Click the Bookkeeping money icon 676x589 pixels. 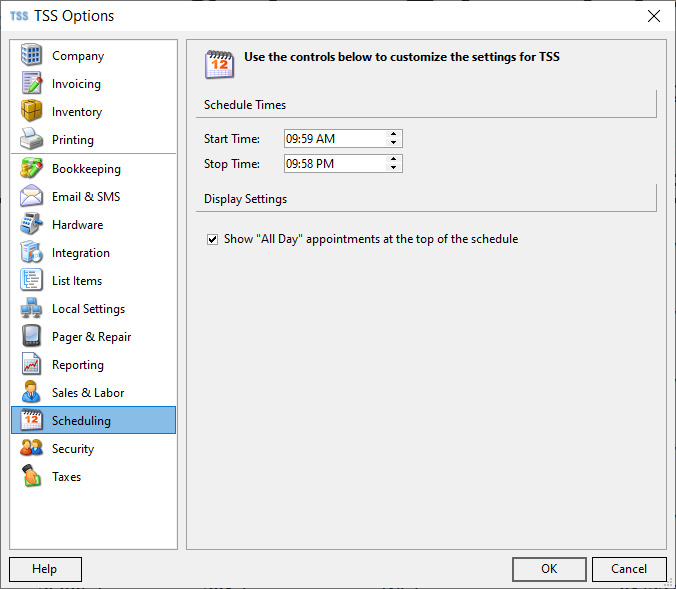click(x=31, y=168)
